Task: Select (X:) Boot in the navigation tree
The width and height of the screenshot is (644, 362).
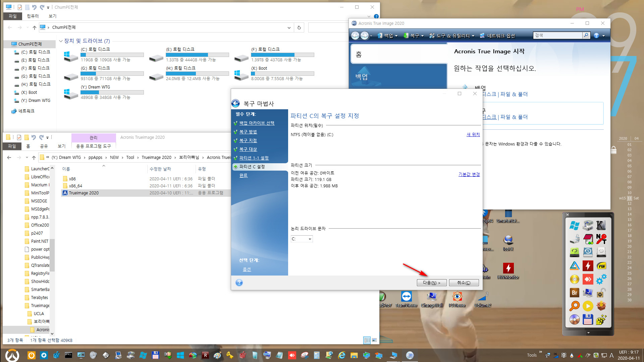Action: 29,93
